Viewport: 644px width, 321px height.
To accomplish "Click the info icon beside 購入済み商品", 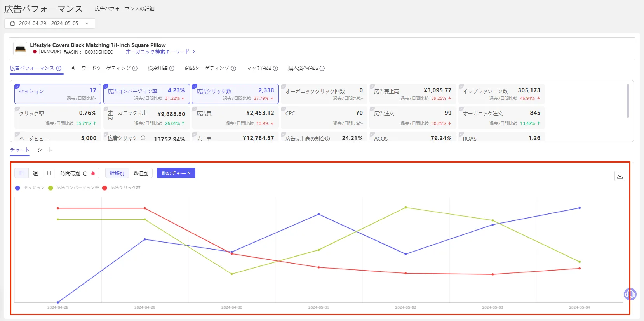I will coord(322,68).
